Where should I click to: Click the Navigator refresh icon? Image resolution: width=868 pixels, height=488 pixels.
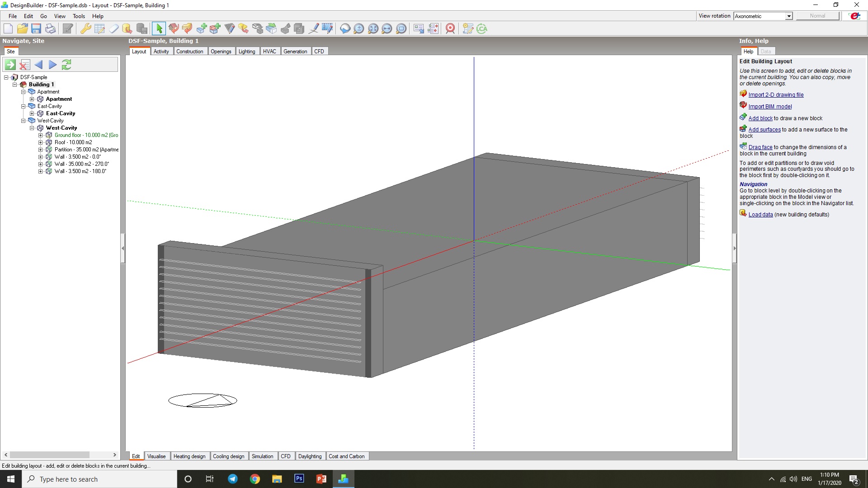(x=66, y=65)
